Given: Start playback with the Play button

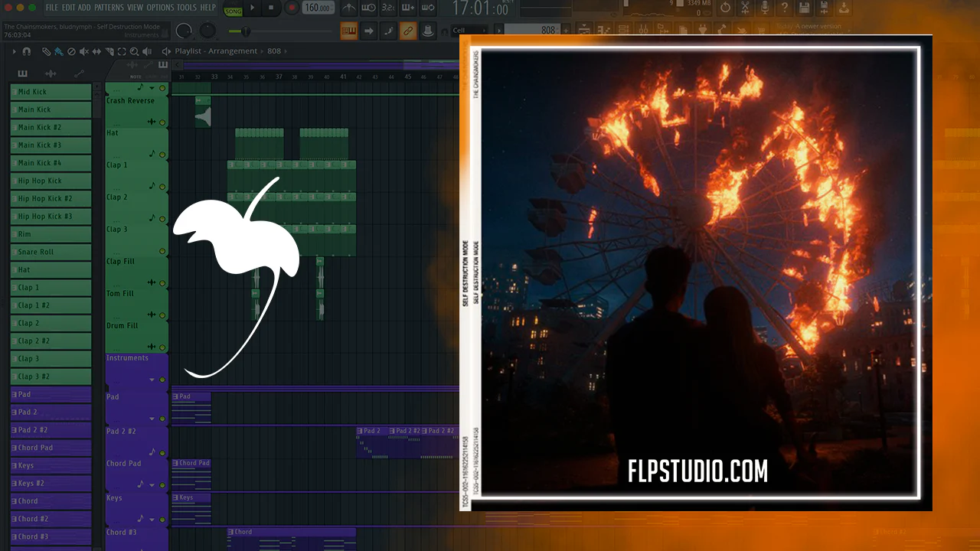Looking at the screenshot, I should coord(253,8).
